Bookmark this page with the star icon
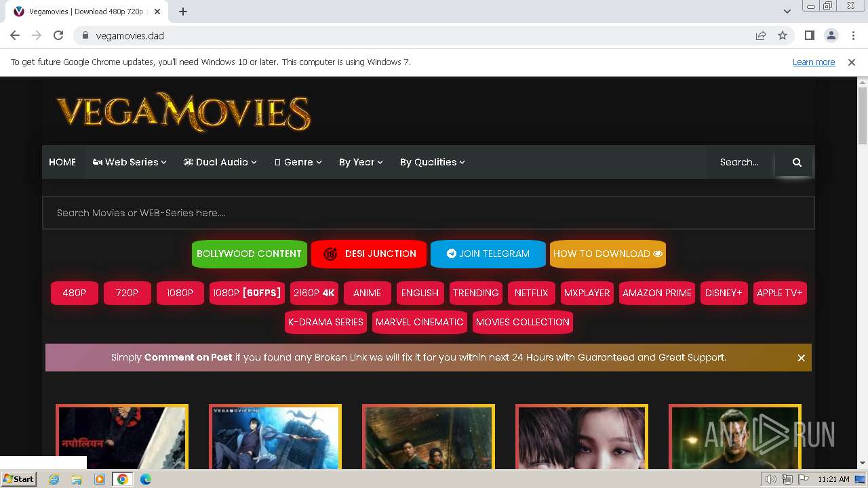 point(783,35)
